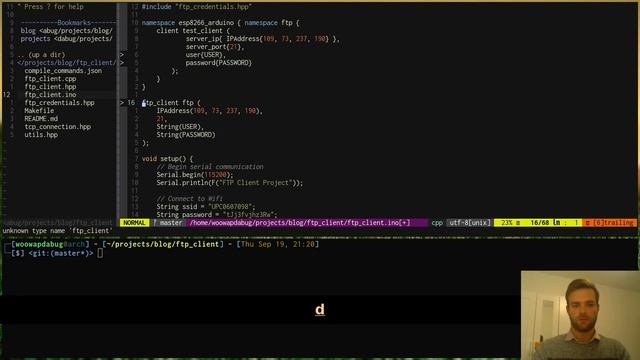Image resolution: width=640 pixels, height=360 pixels.
Task: Click the IPAddress(109, 73, 237, 198) argument line
Action: click(210, 111)
